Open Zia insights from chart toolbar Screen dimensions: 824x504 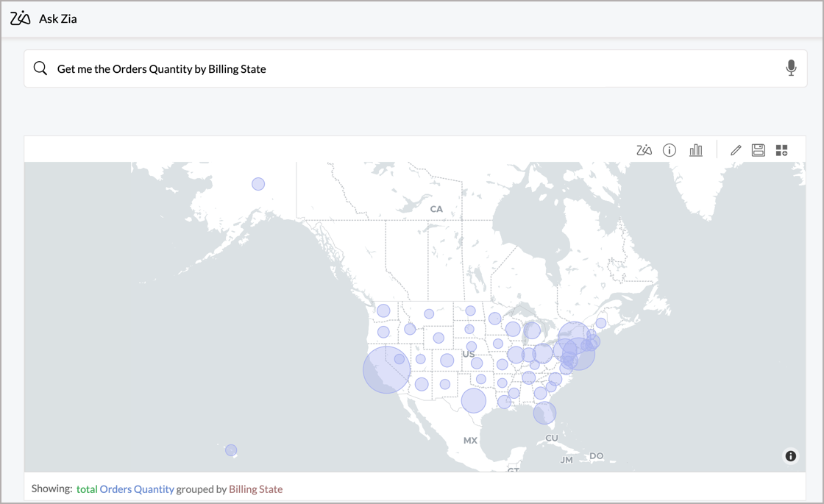(x=644, y=150)
